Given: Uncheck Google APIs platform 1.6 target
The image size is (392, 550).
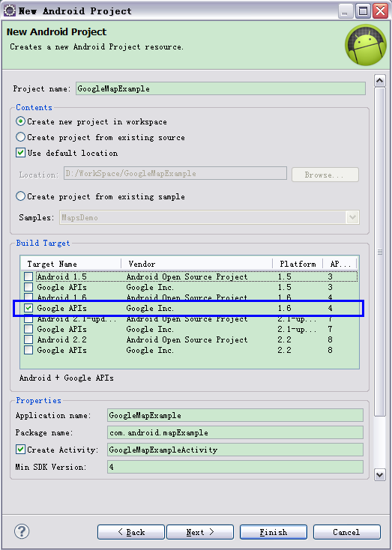Looking at the screenshot, I should [28, 308].
